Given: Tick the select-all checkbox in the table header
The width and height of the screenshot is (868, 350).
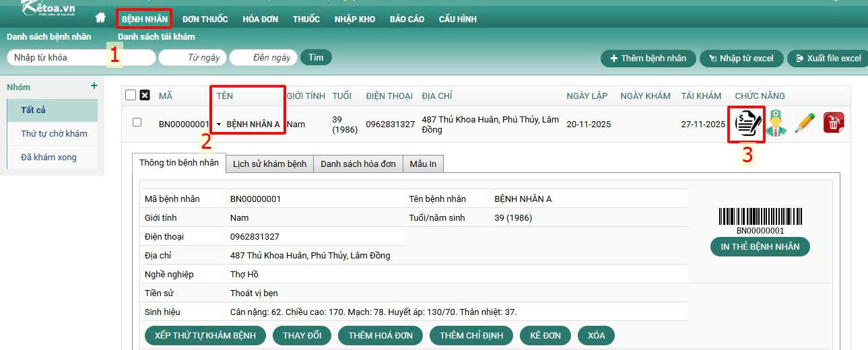Looking at the screenshot, I should (x=131, y=96).
